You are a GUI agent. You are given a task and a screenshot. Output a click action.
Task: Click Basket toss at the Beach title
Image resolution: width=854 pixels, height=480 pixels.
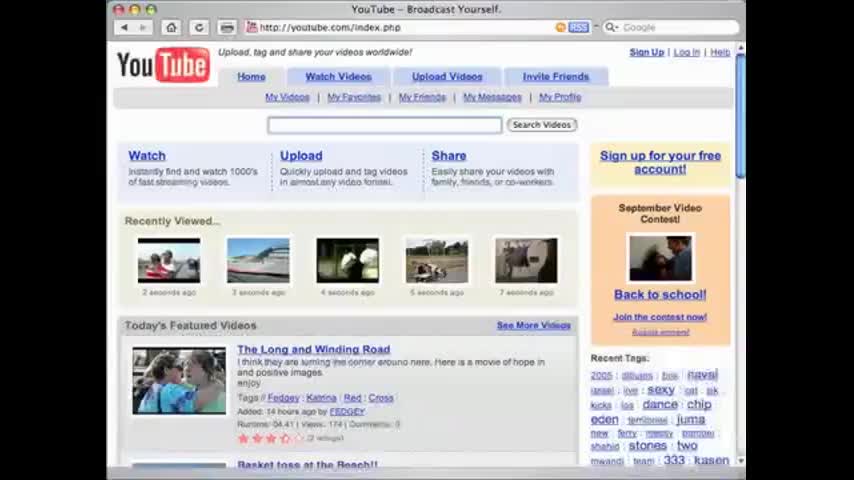[x=307, y=465]
